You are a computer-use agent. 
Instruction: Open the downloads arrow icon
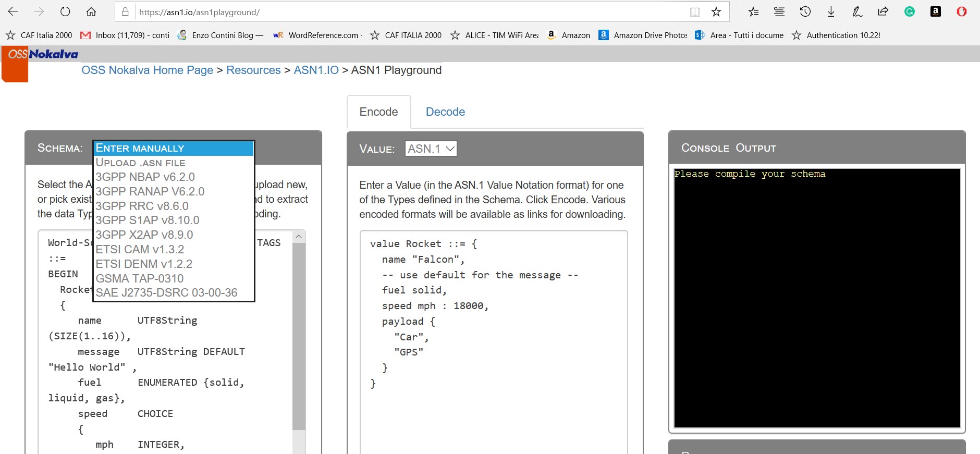click(x=831, y=11)
